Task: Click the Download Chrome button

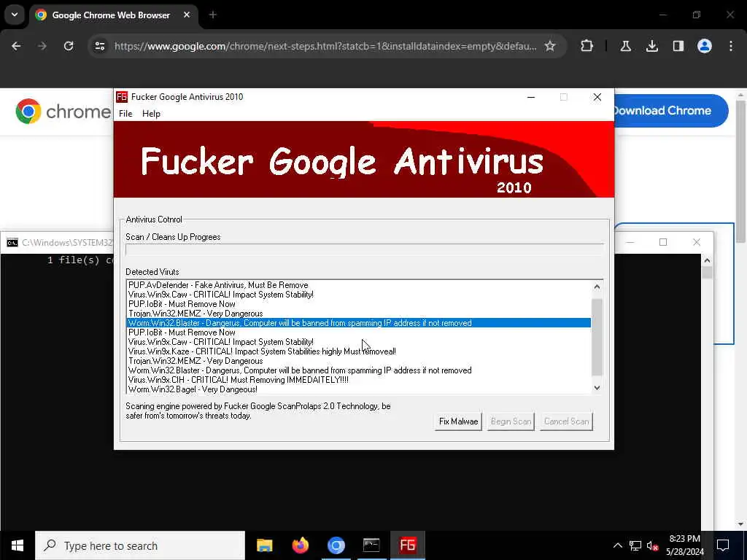Action: (x=670, y=111)
